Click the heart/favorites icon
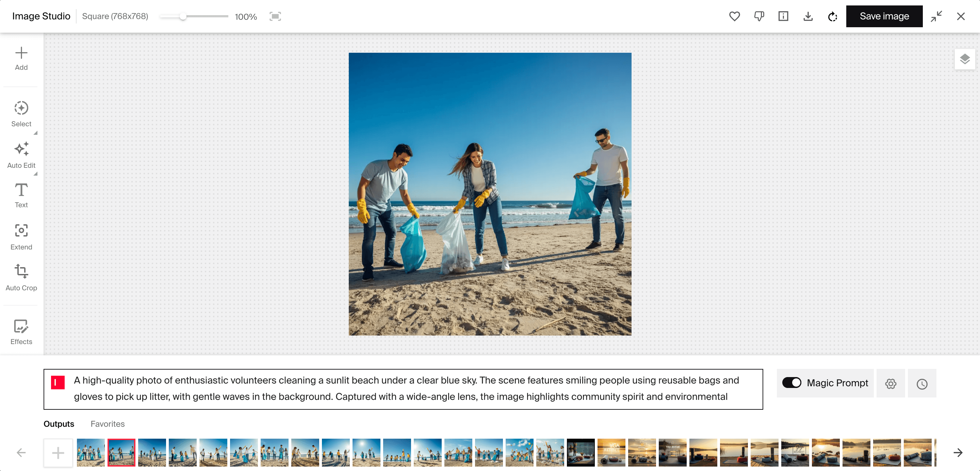Image resolution: width=980 pixels, height=471 pixels. tap(734, 16)
